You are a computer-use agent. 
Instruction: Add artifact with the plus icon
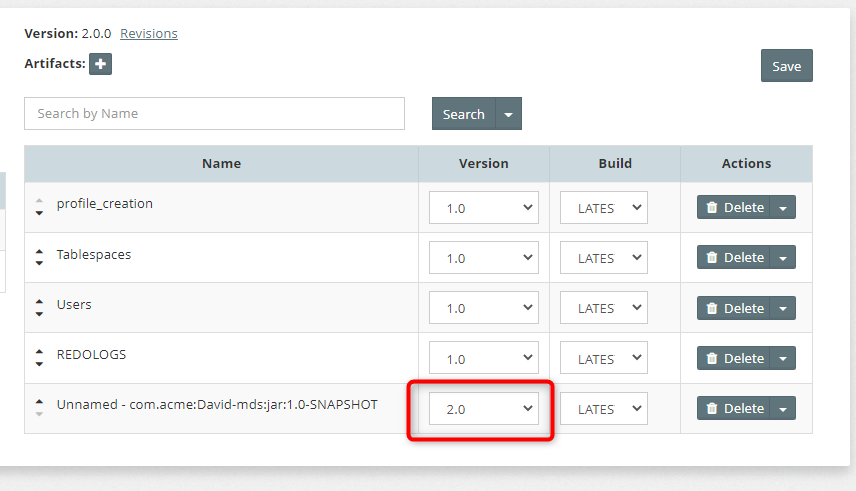pyautogui.click(x=100, y=64)
